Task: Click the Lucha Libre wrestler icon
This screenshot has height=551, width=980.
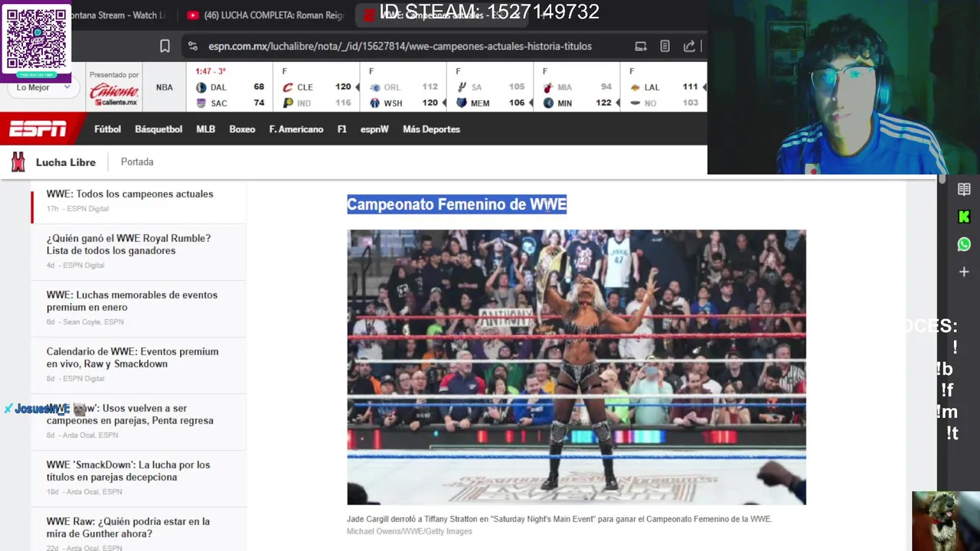Action: 18,161
